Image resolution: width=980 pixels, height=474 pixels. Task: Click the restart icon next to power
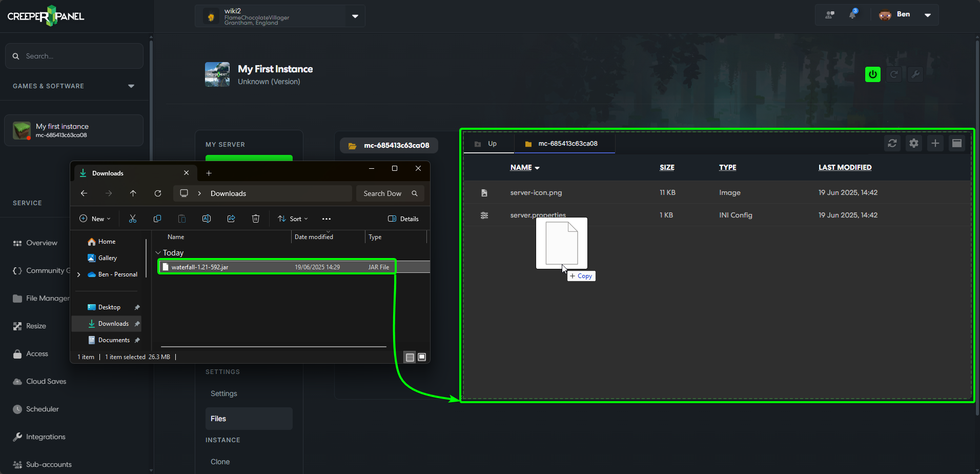[x=894, y=74]
